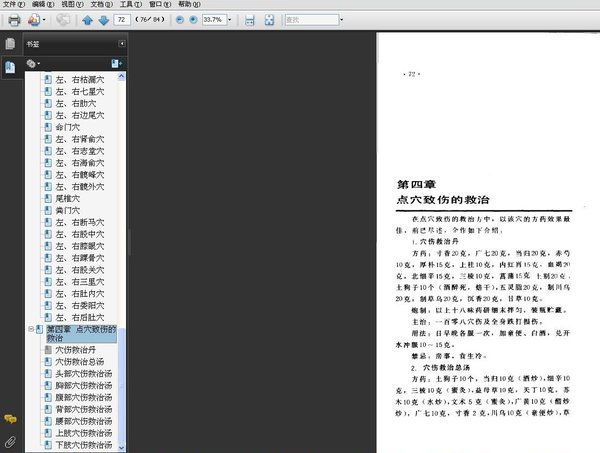Select bookmark 第四章 点穴致伤的救治
The height and width of the screenshot is (453, 600).
click(81, 334)
